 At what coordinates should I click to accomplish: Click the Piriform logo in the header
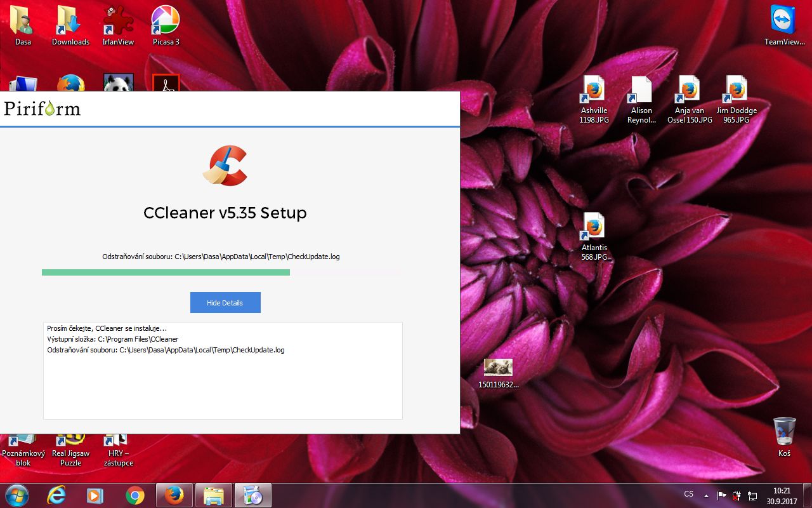42,109
